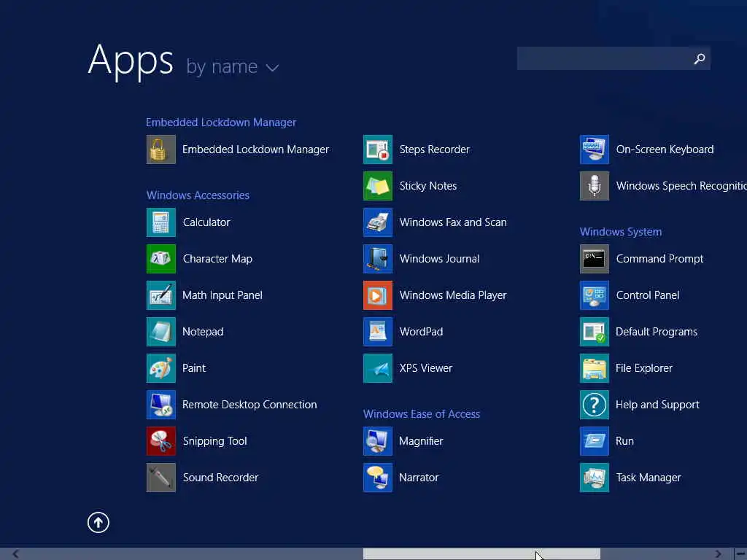This screenshot has height=560, width=747.
Task: Open the XPS Viewer icon
Action: pos(378,368)
